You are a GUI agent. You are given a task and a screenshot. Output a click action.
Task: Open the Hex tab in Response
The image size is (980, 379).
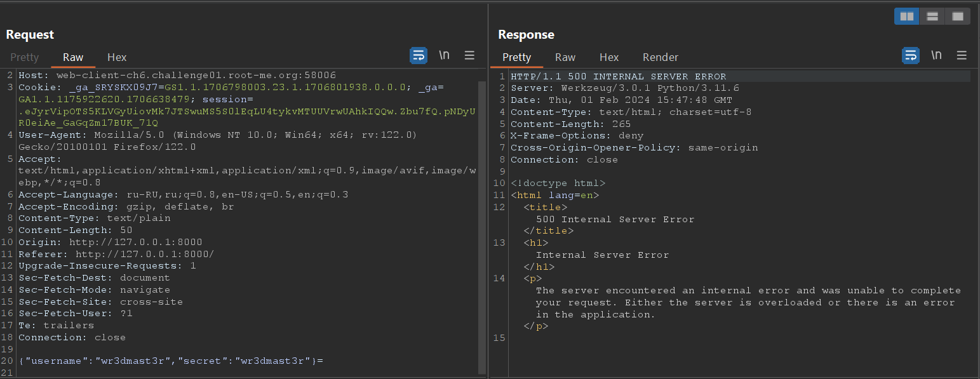(x=609, y=57)
